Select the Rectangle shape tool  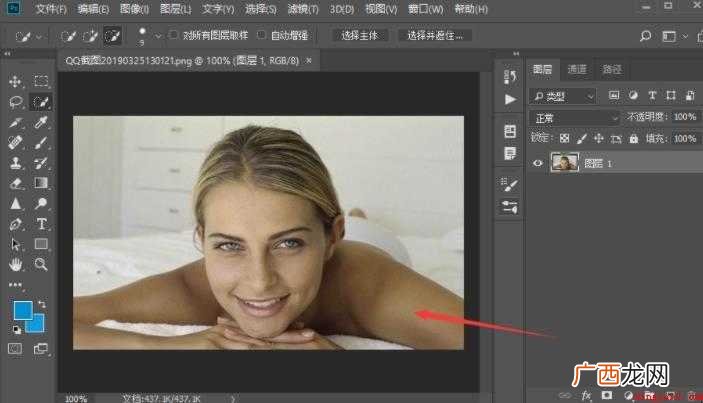pyautogui.click(x=41, y=244)
